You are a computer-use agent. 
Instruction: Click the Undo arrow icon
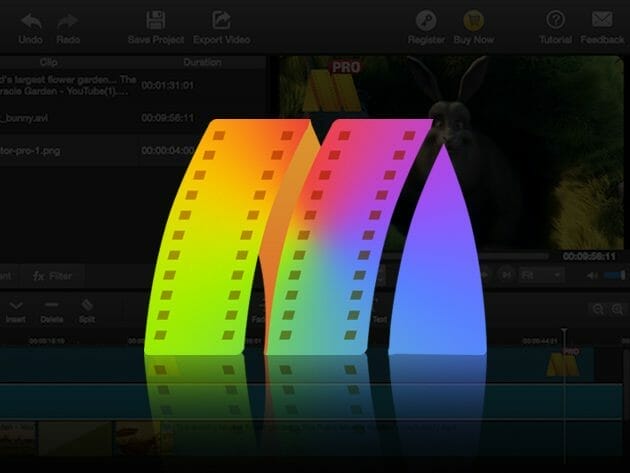(x=30, y=20)
